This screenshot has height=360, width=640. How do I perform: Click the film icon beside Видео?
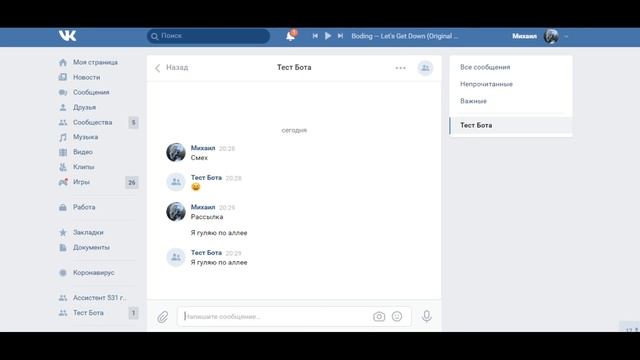pyautogui.click(x=63, y=152)
